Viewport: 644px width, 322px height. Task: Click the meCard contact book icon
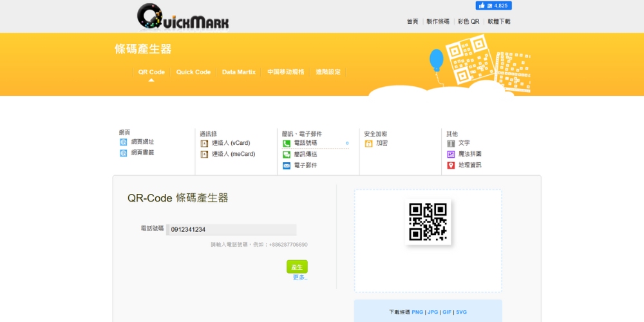[204, 155]
